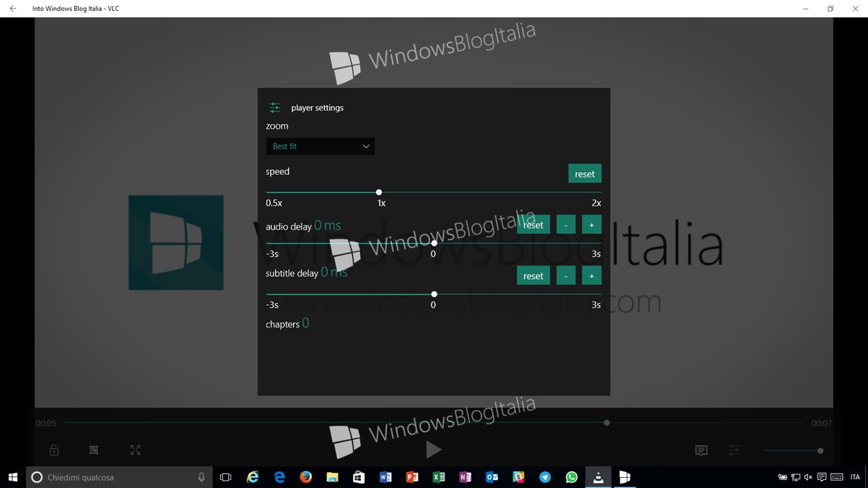Open the zoom 'Best fit' dropdown
Image resolution: width=868 pixels, height=488 pixels.
point(320,146)
